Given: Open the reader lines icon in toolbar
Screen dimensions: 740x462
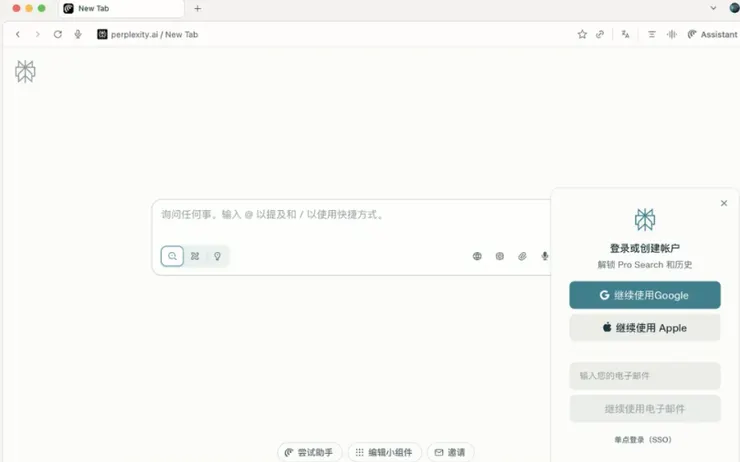Looking at the screenshot, I should click(x=652, y=34).
